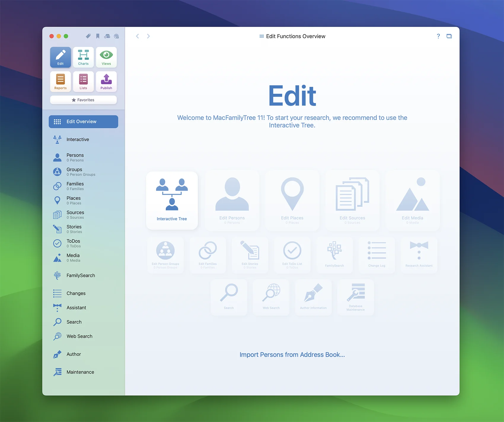Open the FamilySearch tile

[x=334, y=255]
